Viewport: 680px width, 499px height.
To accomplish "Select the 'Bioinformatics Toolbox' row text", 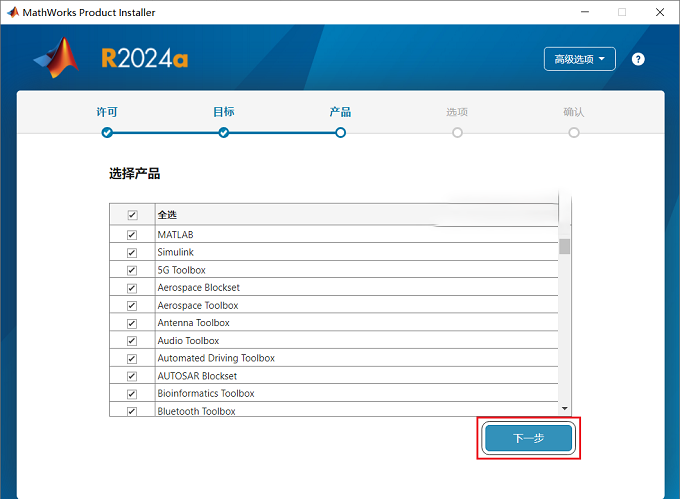I will [206, 393].
